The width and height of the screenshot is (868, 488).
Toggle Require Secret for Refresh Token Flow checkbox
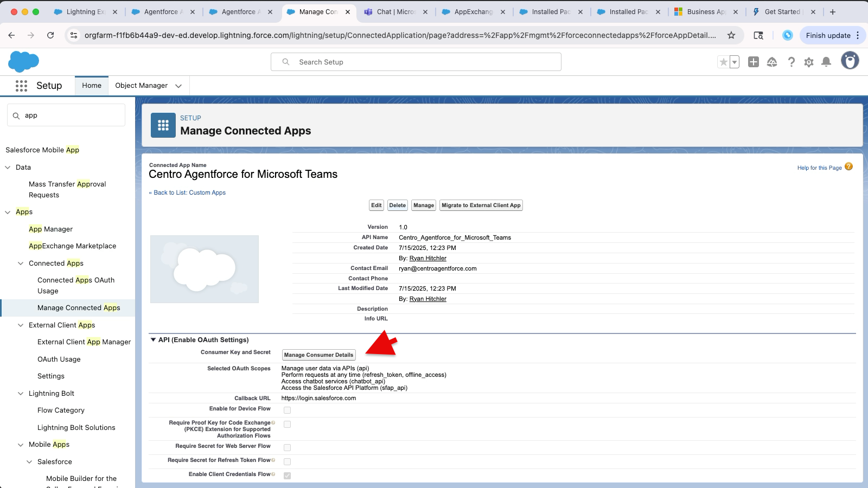287,461
